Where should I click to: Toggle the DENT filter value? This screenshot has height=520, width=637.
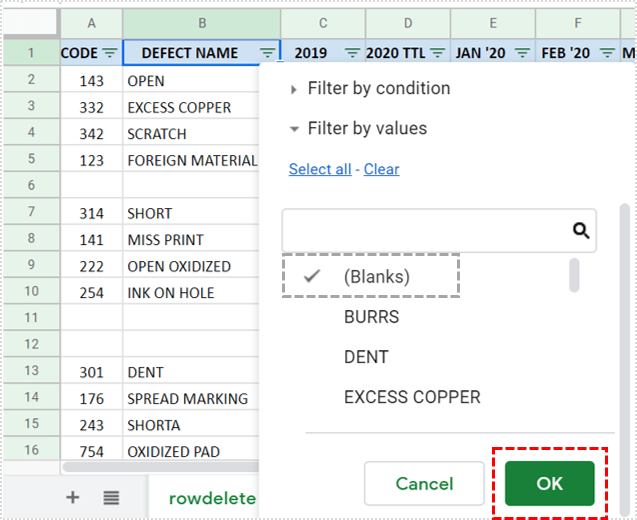point(366,357)
